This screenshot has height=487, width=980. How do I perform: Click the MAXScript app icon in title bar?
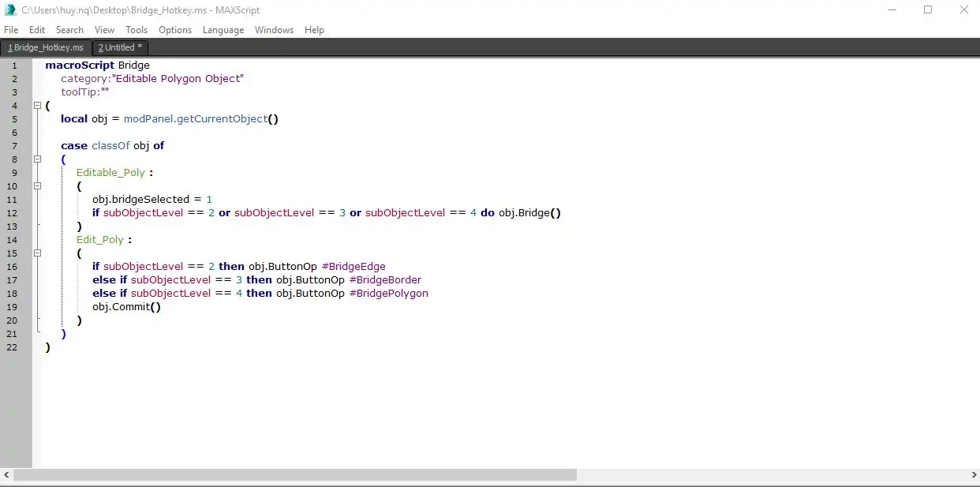[10, 10]
